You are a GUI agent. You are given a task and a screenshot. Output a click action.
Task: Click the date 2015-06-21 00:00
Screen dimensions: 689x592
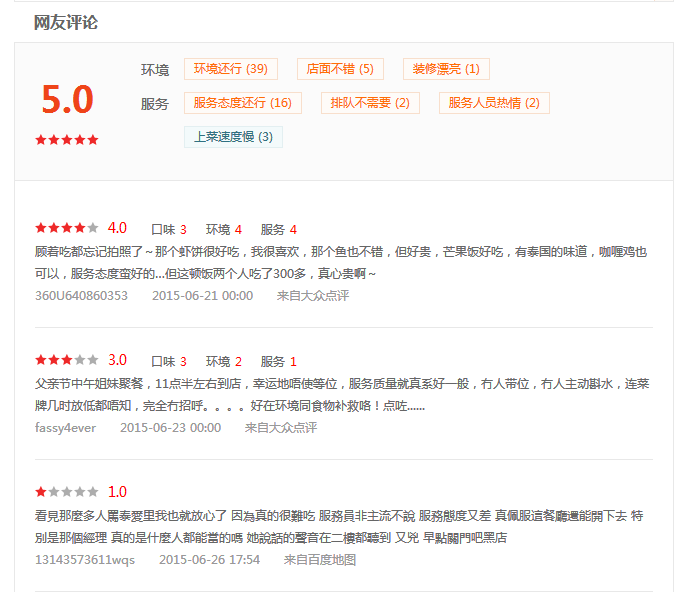tap(203, 295)
